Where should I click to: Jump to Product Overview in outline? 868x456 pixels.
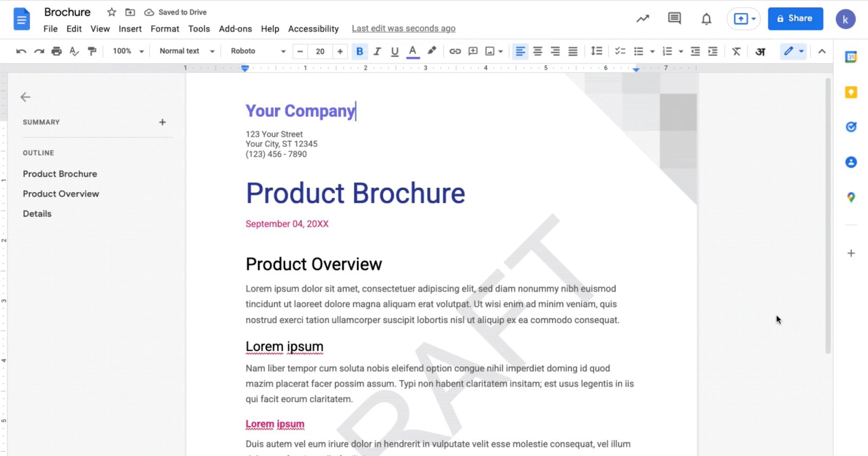(61, 194)
